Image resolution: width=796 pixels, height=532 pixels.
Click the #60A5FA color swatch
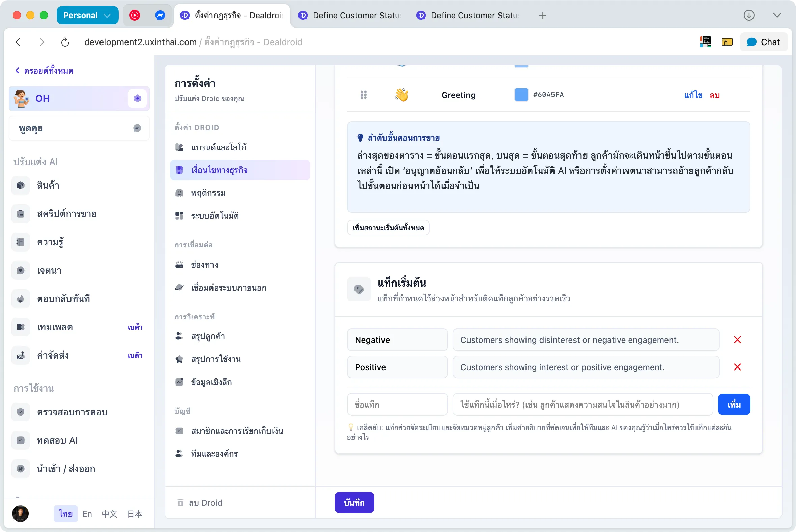pos(521,95)
